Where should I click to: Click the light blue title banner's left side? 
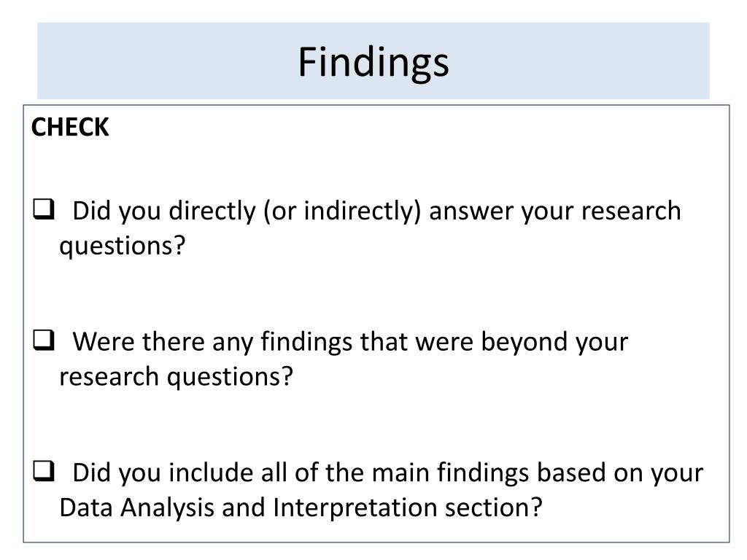point(143,61)
